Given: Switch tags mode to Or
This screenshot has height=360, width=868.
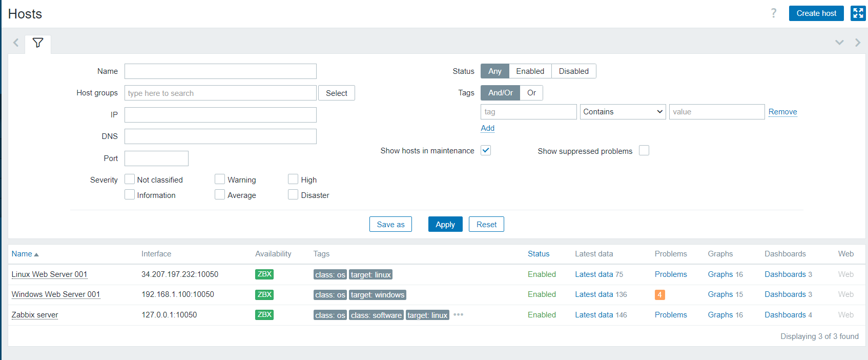Looking at the screenshot, I should coord(531,93).
